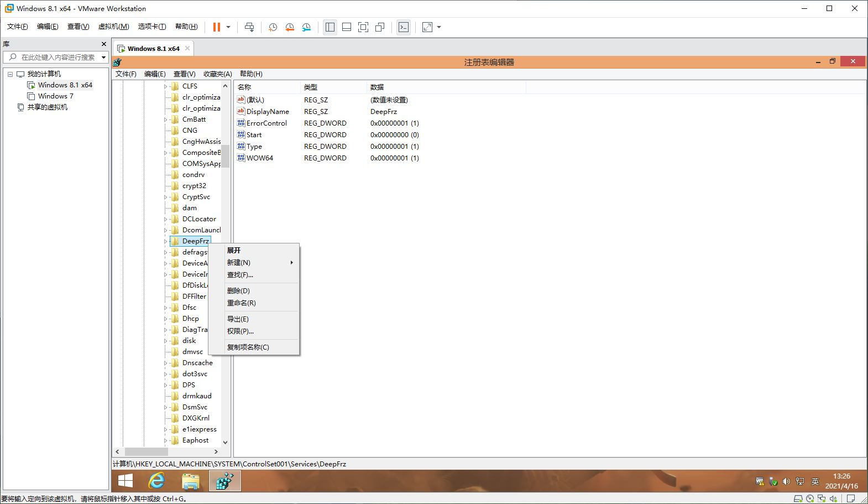Expand the CryptSvc registry key

165,197
